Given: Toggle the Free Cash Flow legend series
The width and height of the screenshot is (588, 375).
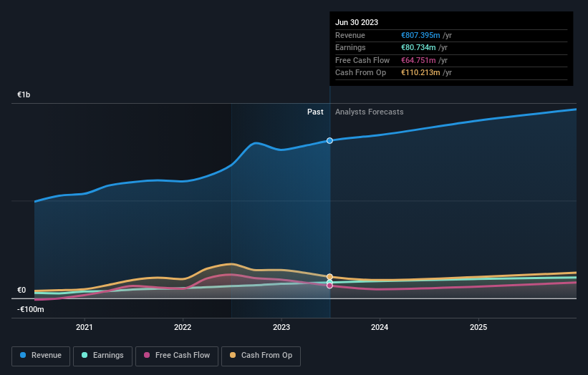Looking at the screenshot, I should [x=177, y=356].
